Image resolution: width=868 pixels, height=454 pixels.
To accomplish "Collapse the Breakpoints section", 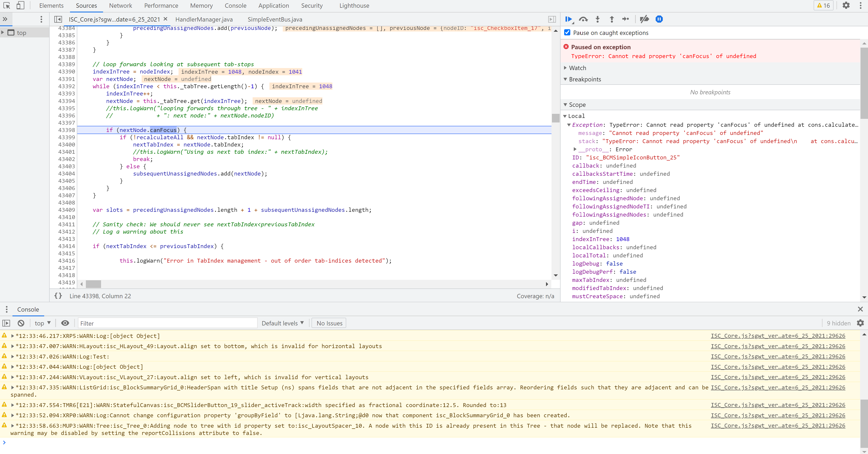I will point(585,79).
